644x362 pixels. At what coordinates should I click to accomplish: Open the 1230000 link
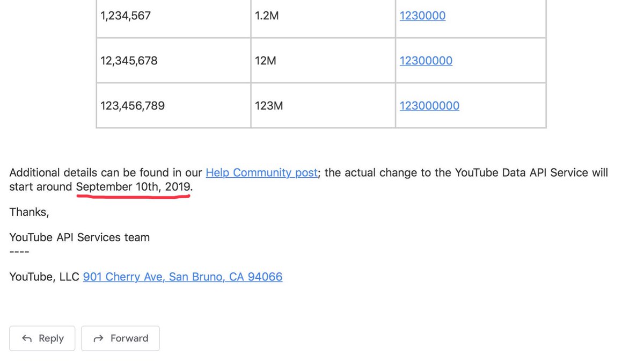tap(422, 16)
